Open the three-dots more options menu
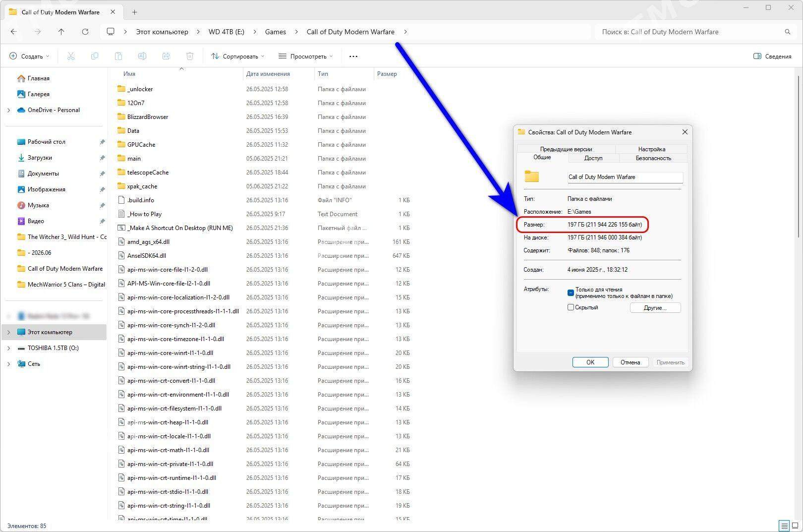Screen dimensions: 803x532 [x=353, y=56]
